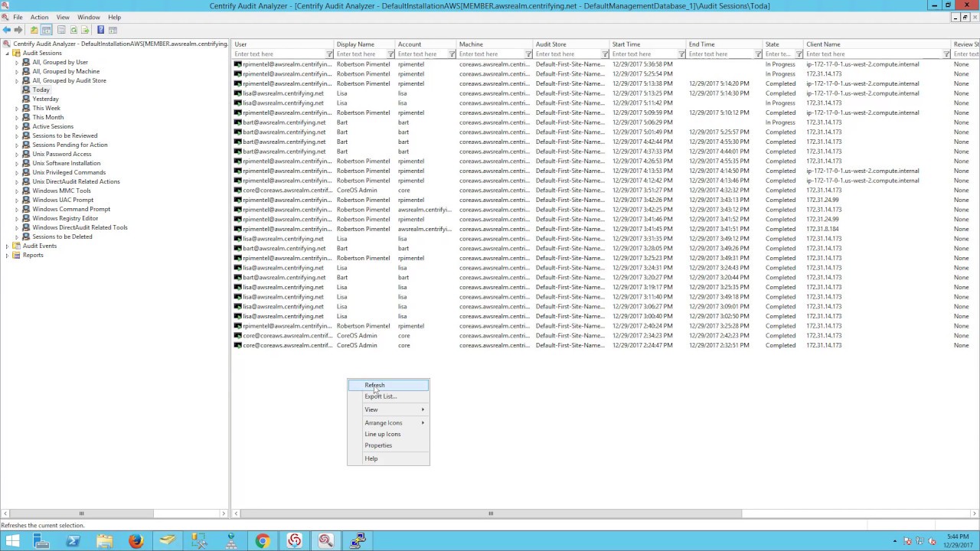Open PowerShell from taskbar
980x551 pixels.
click(x=73, y=541)
